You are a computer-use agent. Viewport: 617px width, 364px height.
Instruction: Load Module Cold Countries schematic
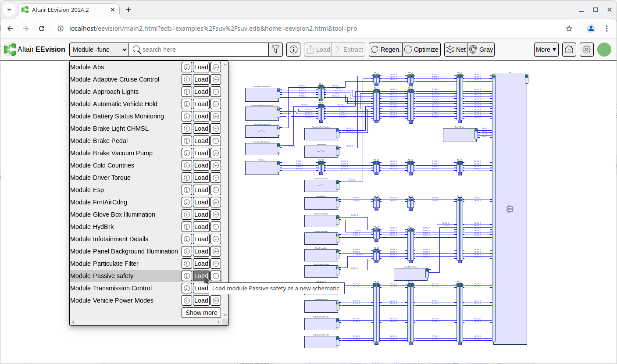(x=201, y=165)
